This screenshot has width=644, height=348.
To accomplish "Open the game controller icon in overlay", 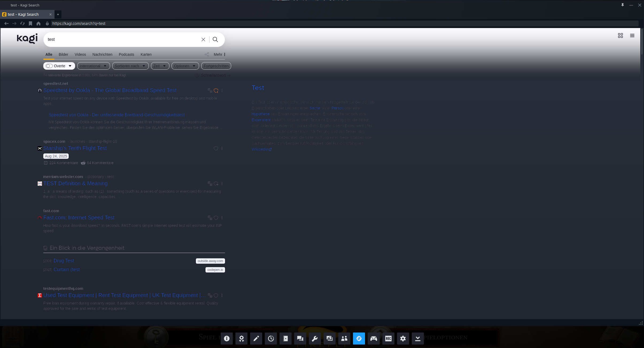I will (374, 339).
